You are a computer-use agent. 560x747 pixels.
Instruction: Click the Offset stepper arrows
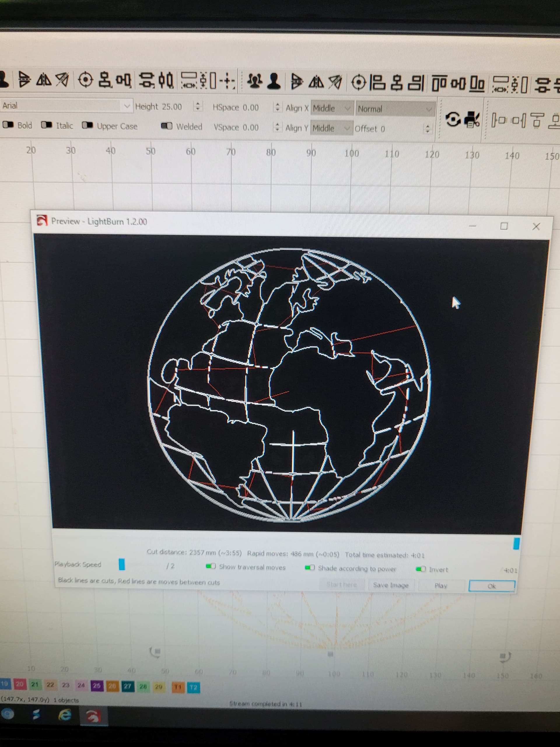tap(428, 129)
